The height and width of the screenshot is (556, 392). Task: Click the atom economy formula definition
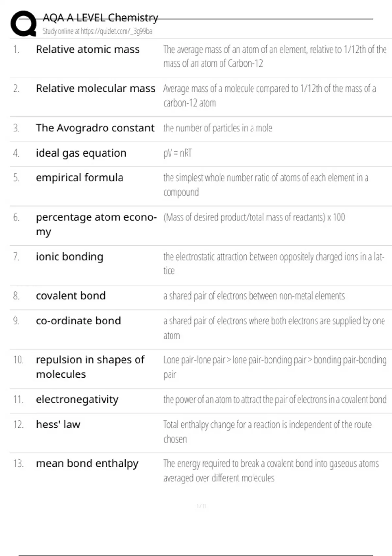254,217
